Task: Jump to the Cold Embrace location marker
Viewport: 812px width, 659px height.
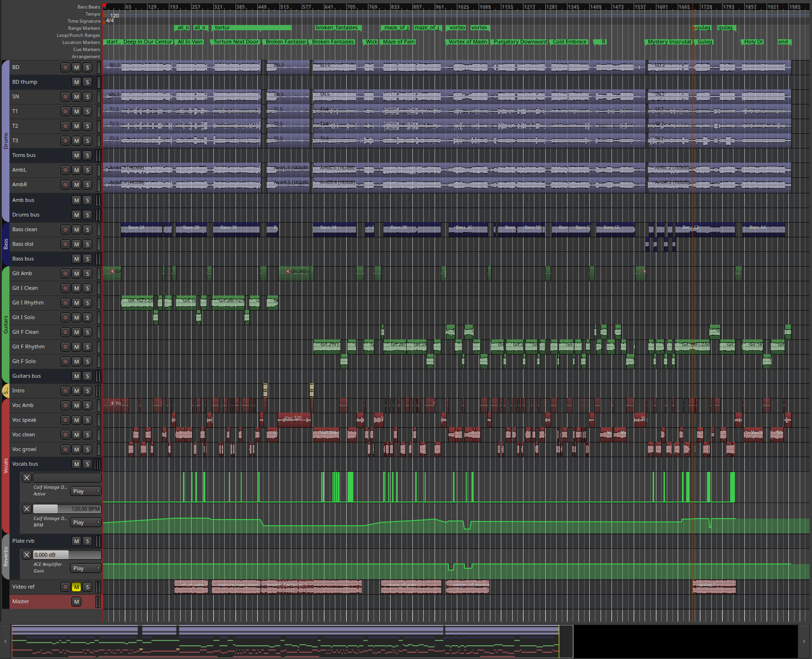Action: 569,42
